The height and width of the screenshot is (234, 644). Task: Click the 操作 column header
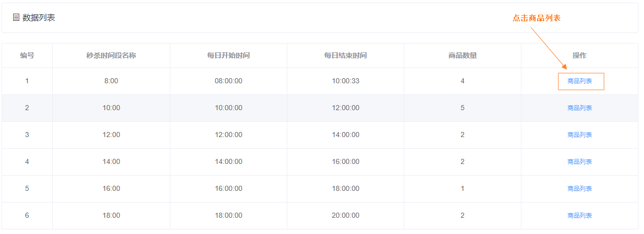[580, 56]
